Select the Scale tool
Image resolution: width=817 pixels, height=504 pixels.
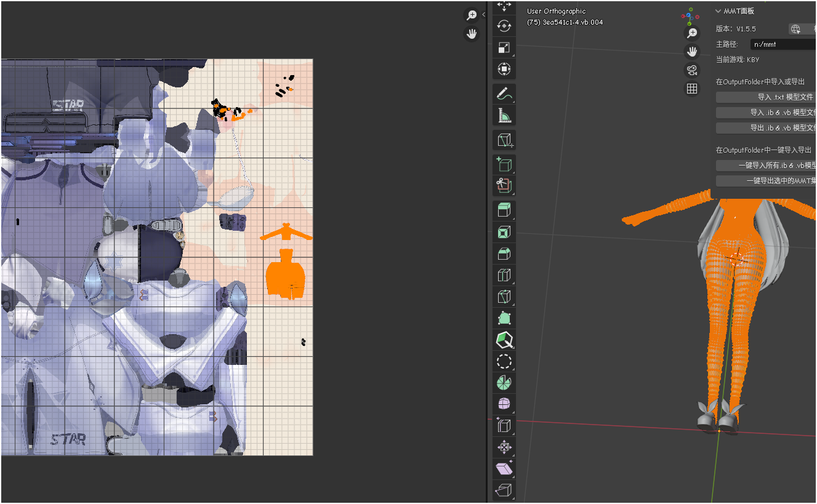504,47
